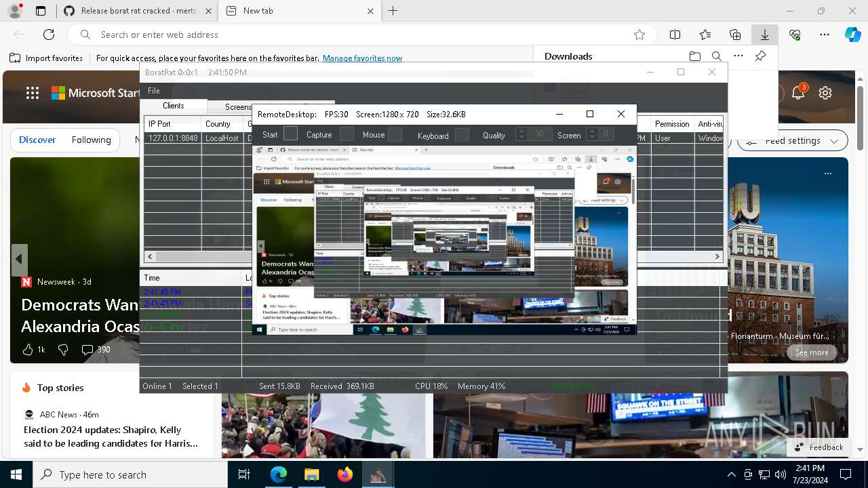Open more options in Downloads panel
868x488 pixels.
click(738, 56)
